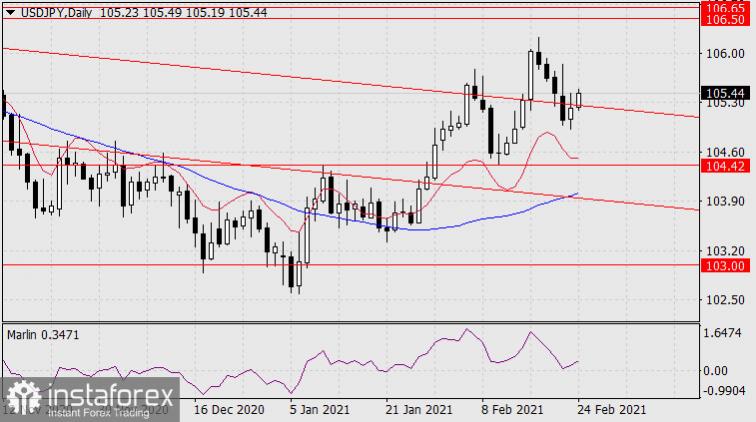This screenshot has width=756, height=422.
Task: Click the 106.65 red price level label
Action: click(x=725, y=9)
